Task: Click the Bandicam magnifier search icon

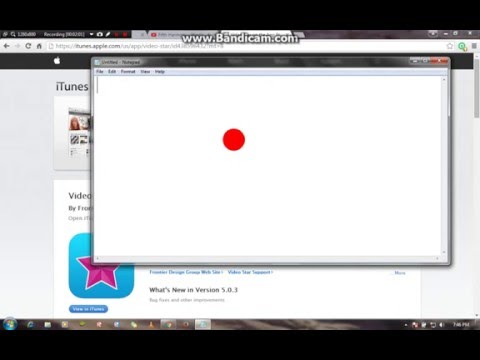Action: pyautogui.click(x=13, y=34)
